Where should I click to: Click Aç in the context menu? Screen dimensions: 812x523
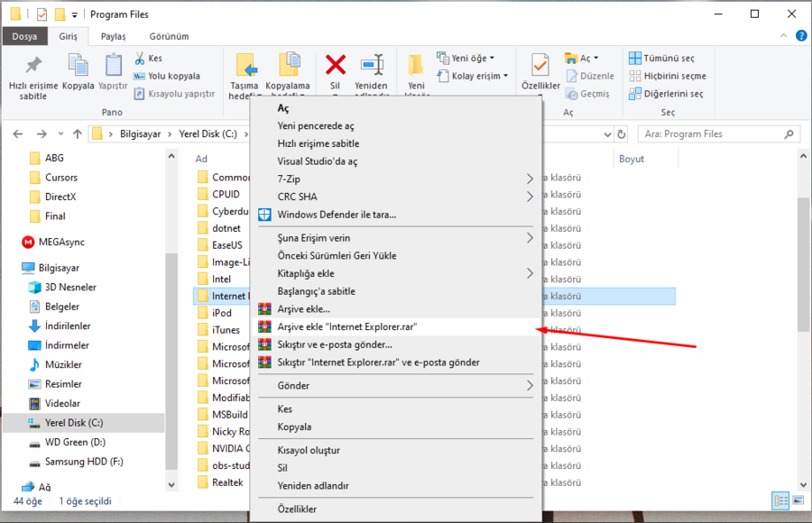point(396,108)
